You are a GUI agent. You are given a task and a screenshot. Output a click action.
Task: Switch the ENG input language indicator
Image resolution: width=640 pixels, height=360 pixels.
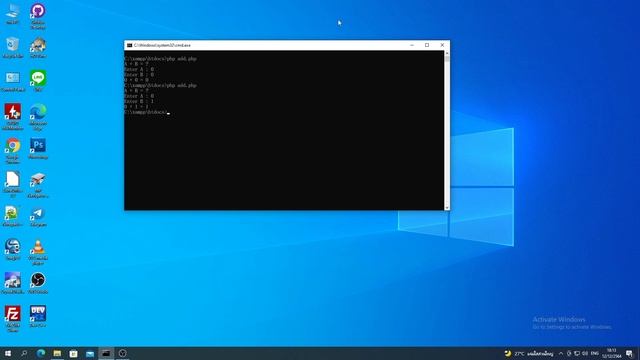595,353
